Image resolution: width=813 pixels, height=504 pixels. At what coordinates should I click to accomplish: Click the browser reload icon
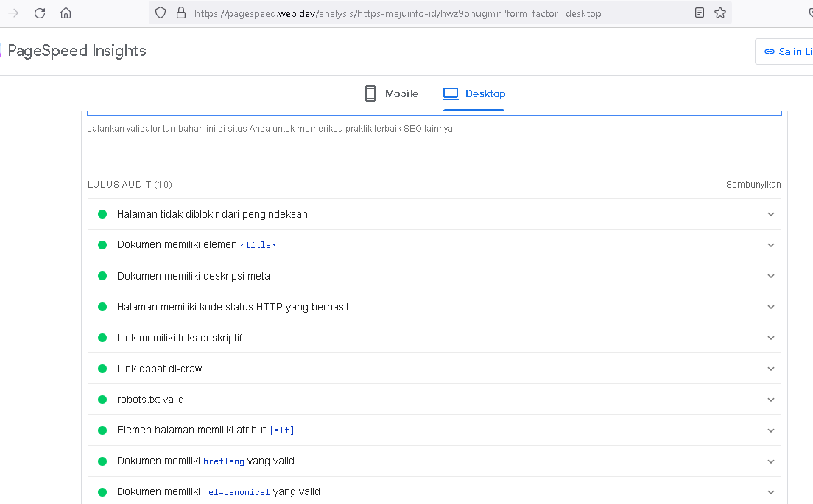point(40,13)
